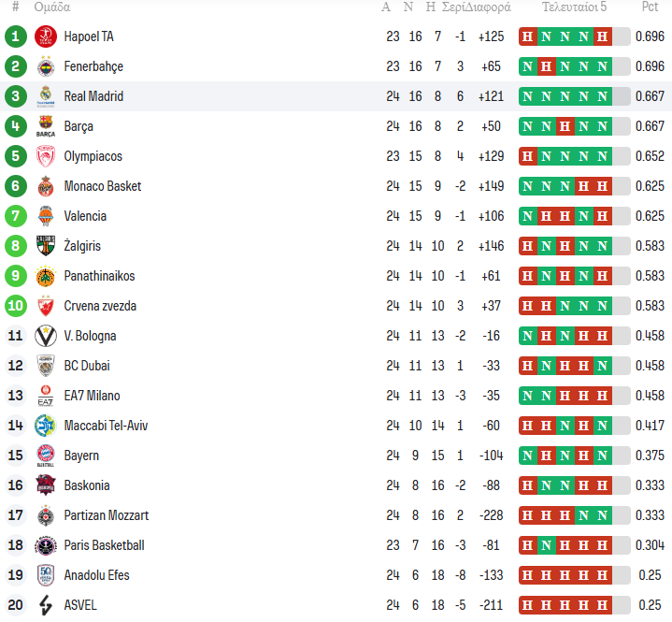
Task: Click the Real Madrid crest icon
Action: coord(45,96)
